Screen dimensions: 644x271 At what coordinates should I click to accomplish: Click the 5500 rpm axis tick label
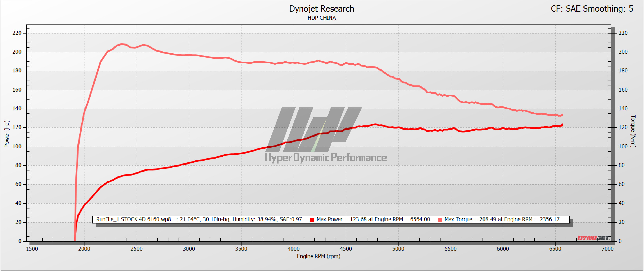[451, 249]
